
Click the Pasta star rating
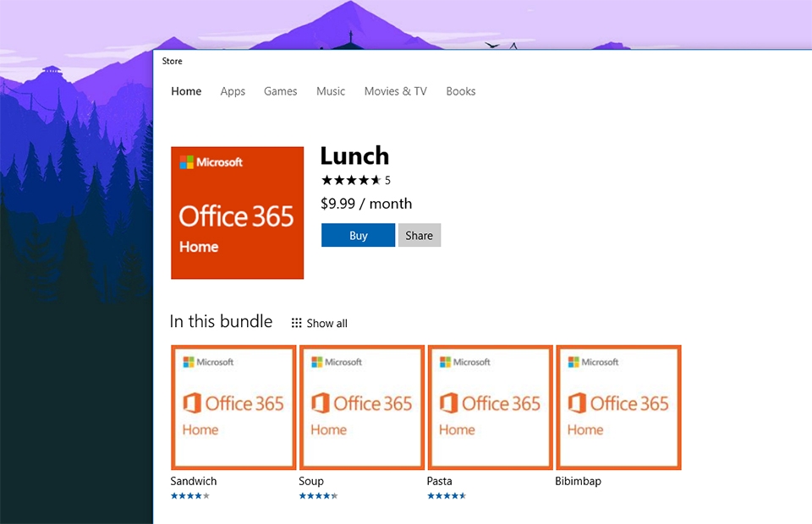(447, 495)
